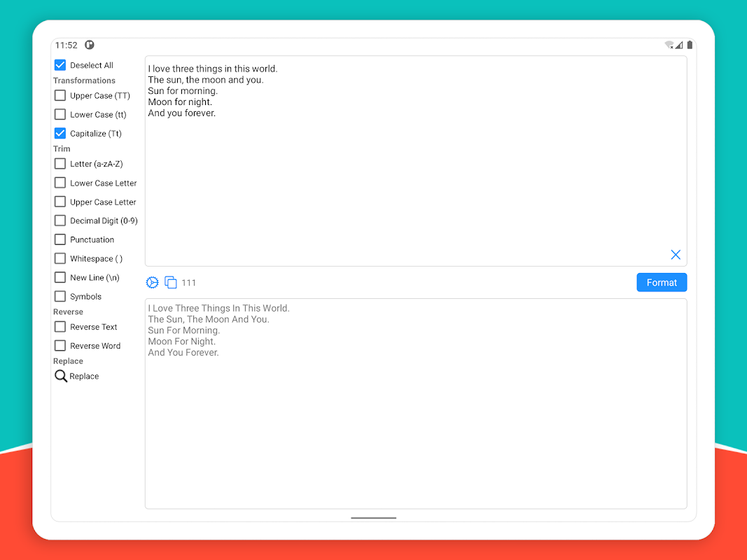Check the Whitespace ( ) trim option
747x560 pixels.
pos(60,258)
